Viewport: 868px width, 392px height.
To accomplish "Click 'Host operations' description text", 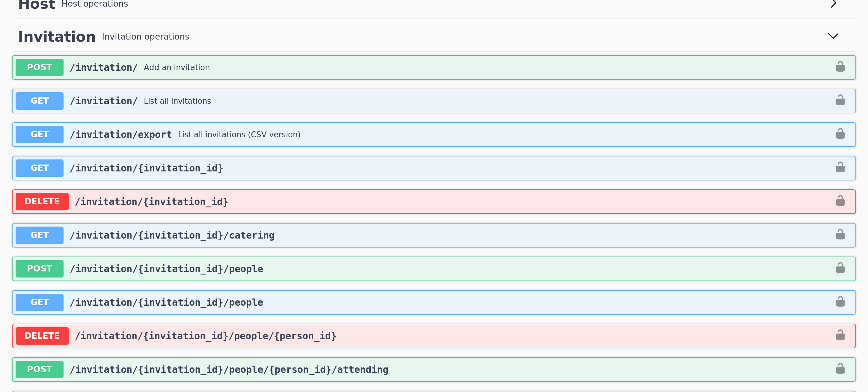I will click(95, 4).
